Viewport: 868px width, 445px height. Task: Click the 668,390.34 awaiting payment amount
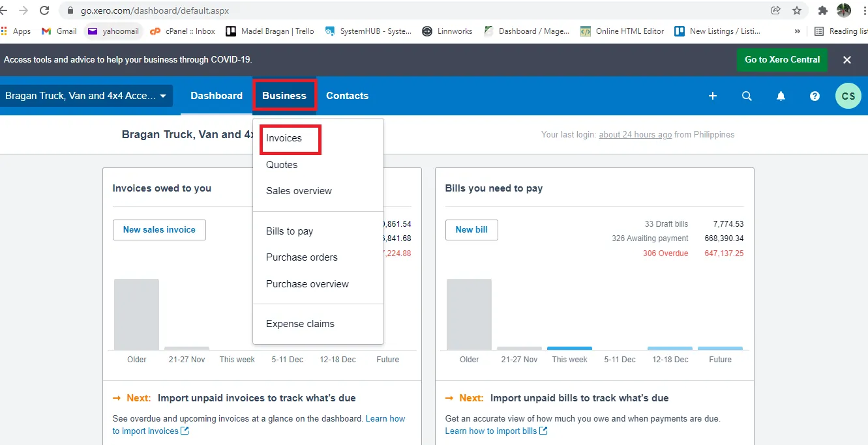tap(724, 238)
